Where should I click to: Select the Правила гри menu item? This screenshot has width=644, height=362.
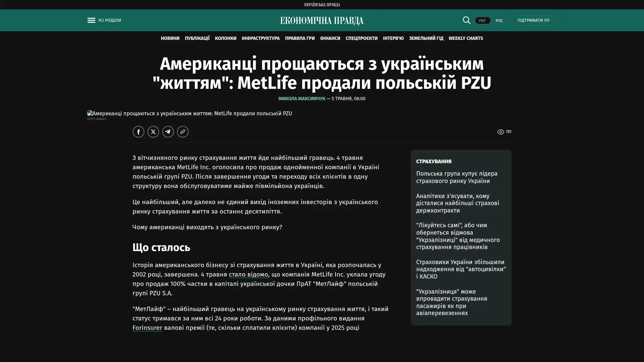coord(300,38)
